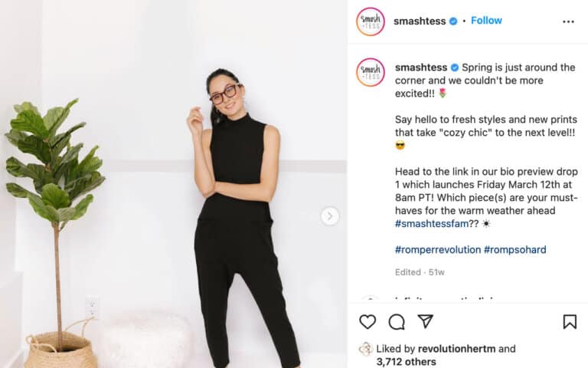The image size is (588, 368).
Task: Open the smashtess username in header
Action: (420, 21)
